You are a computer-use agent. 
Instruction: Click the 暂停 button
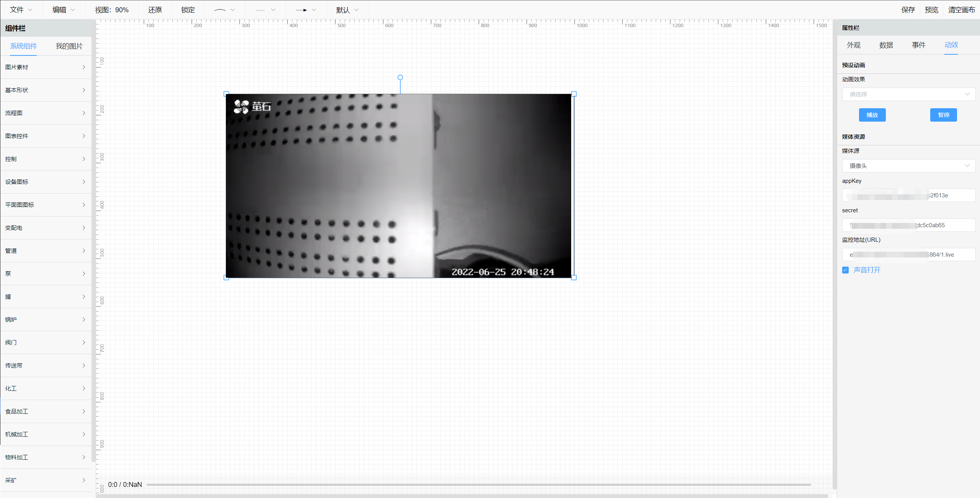tap(943, 115)
